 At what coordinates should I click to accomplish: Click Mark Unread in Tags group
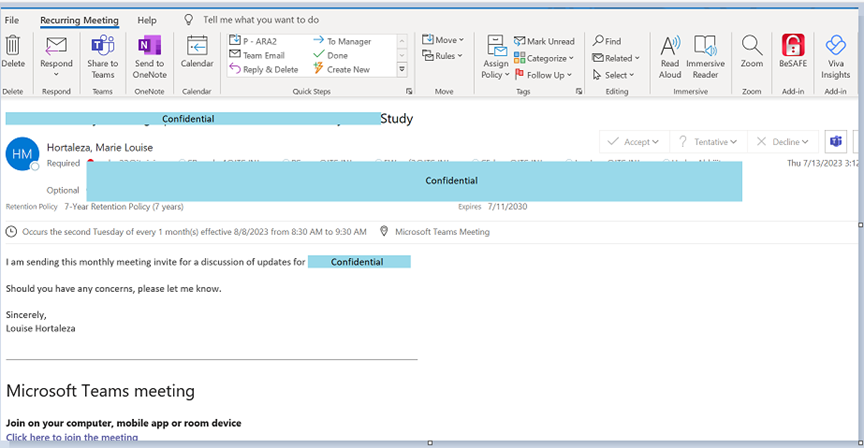pos(544,41)
